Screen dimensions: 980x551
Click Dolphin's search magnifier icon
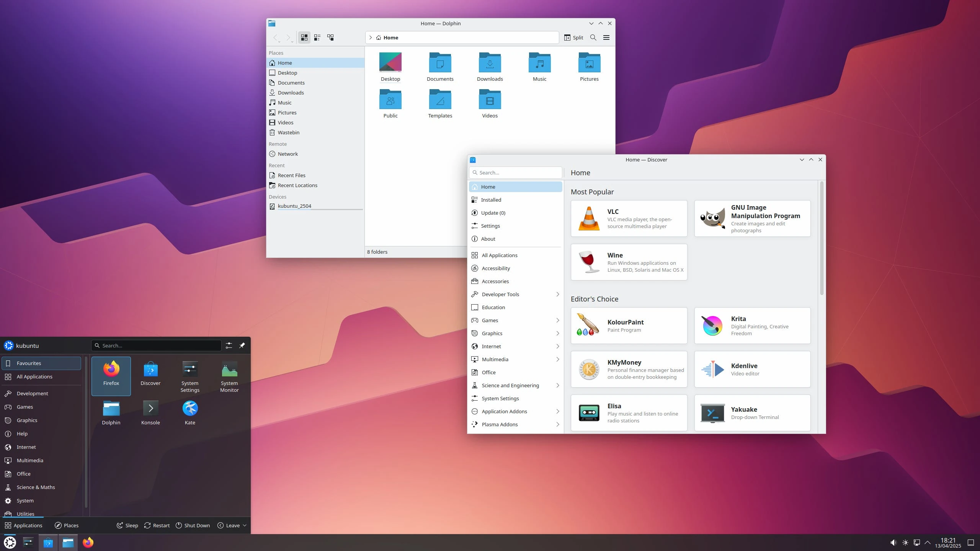593,37
